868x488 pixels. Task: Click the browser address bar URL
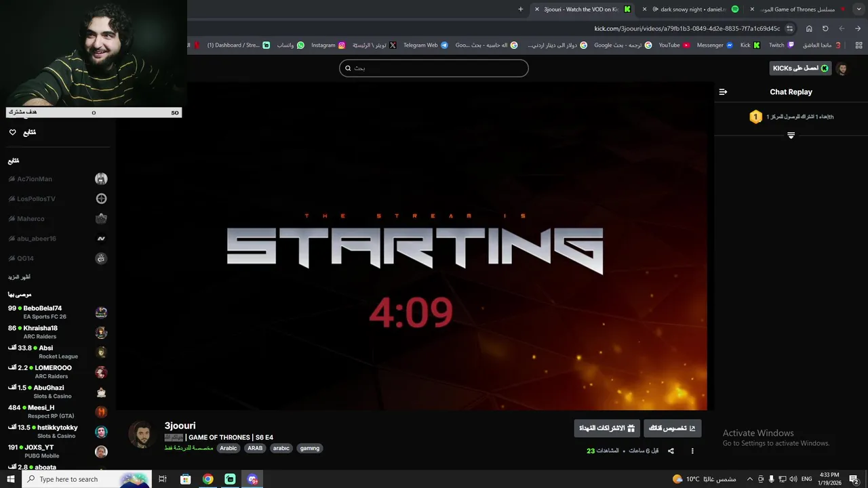687,28
